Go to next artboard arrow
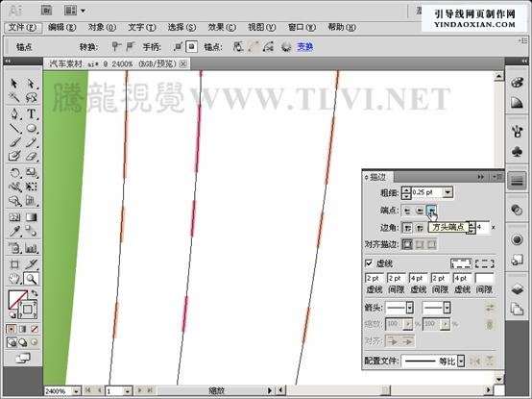Image resolution: width=532 pixels, height=399 pixels. pos(139,391)
